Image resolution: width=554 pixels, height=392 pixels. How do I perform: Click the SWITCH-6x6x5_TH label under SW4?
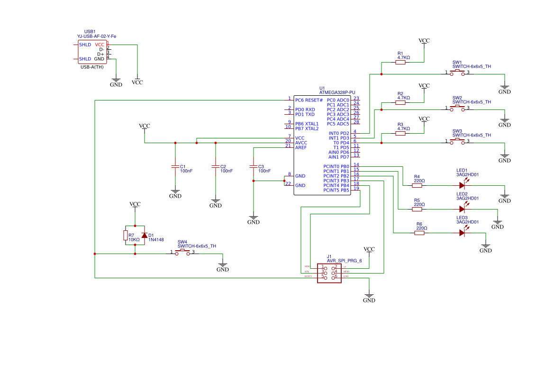point(197,246)
